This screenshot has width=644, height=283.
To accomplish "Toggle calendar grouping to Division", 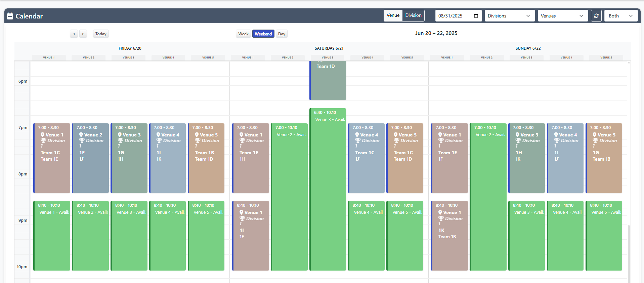I will pos(413,15).
